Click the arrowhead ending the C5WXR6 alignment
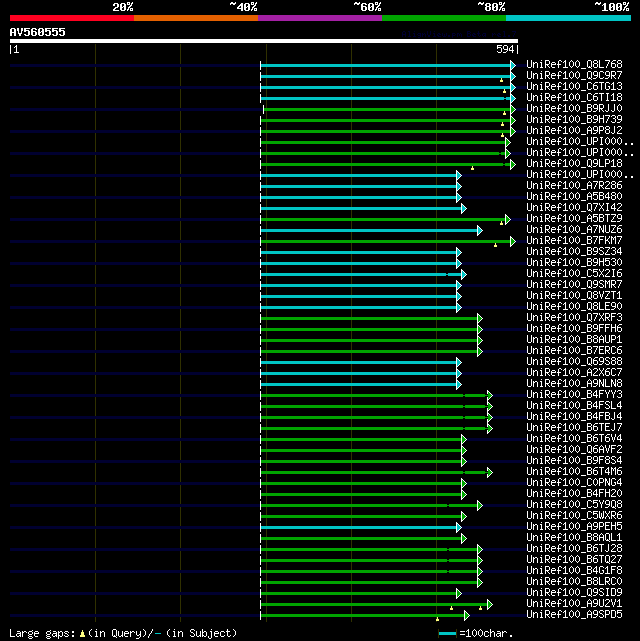The image size is (640, 641). (464, 517)
